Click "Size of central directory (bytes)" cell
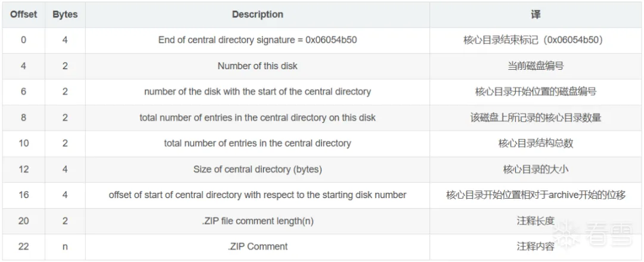Viewport: 644px width, 262px height. click(258, 169)
